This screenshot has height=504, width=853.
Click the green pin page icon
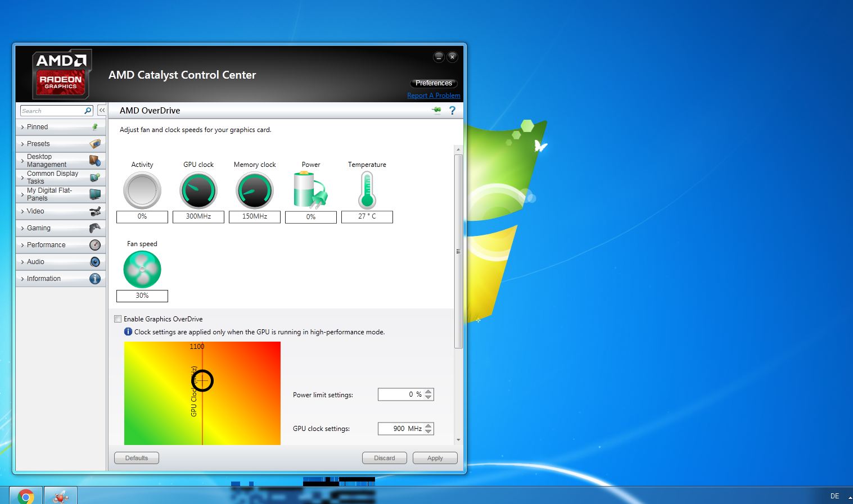pyautogui.click(x=437, y=110)
